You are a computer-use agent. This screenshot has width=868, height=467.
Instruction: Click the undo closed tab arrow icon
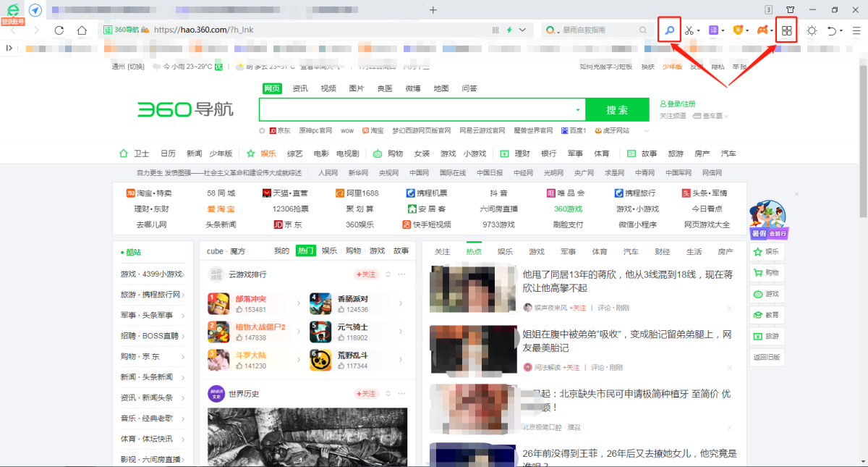pos(833,30)
